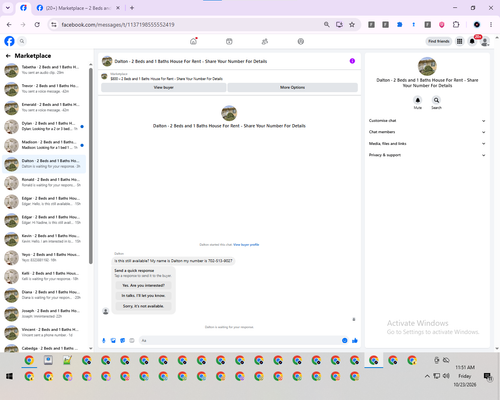500x400 pixels.
Task: Open Windows notification center icon
Action: (x=488, y=376)
